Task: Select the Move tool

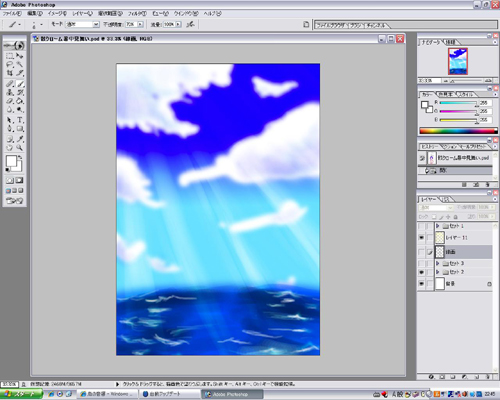Action: [x=20, y=56]
